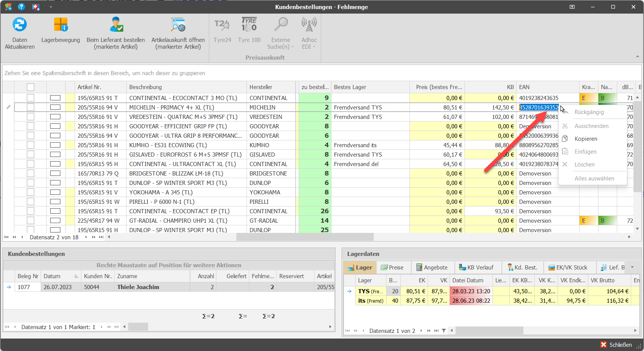Sort by the Artikel Nr. column header
The image size is (644, 351).
point(100,87)
